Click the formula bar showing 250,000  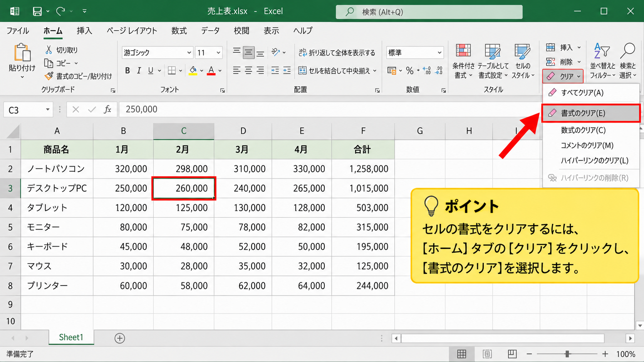[331, 110]
